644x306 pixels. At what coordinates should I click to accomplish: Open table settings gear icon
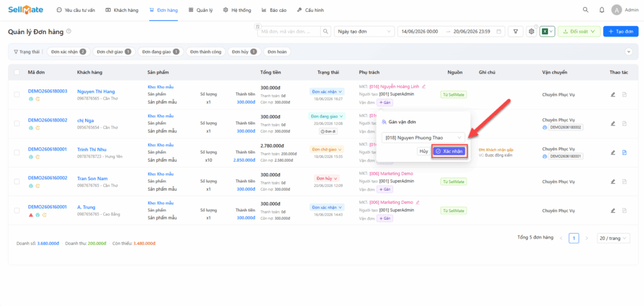click(531, 31)
